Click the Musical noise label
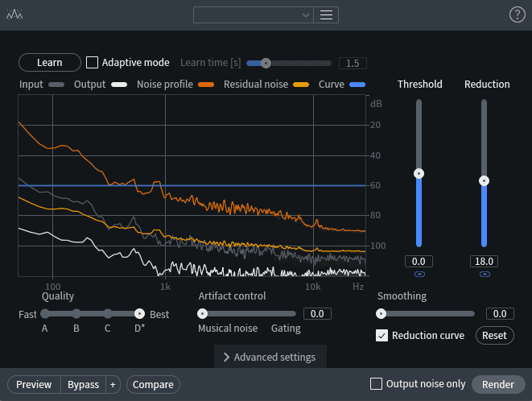Viewport: 532px width, 401px height. [x=228, y=329]
